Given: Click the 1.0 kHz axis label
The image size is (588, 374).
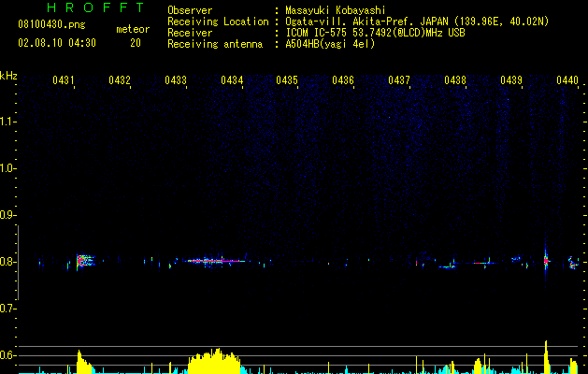Looking at the screenshot, I should [x=7, y=168].
